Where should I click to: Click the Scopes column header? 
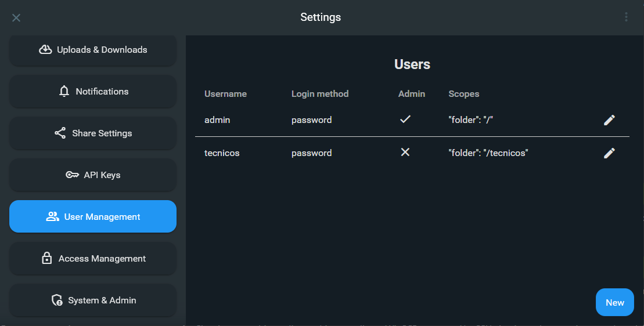click(463, 94)
